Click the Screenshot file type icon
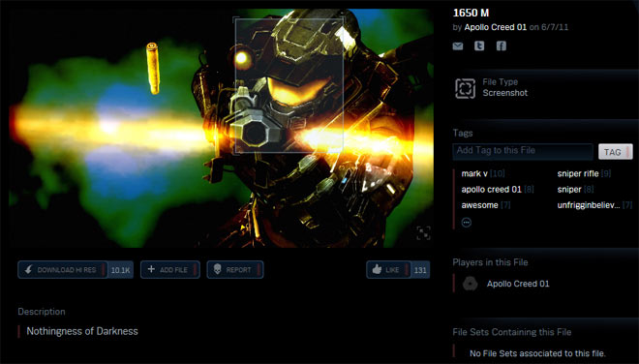 pyautogui.click(x=465, y=88)
